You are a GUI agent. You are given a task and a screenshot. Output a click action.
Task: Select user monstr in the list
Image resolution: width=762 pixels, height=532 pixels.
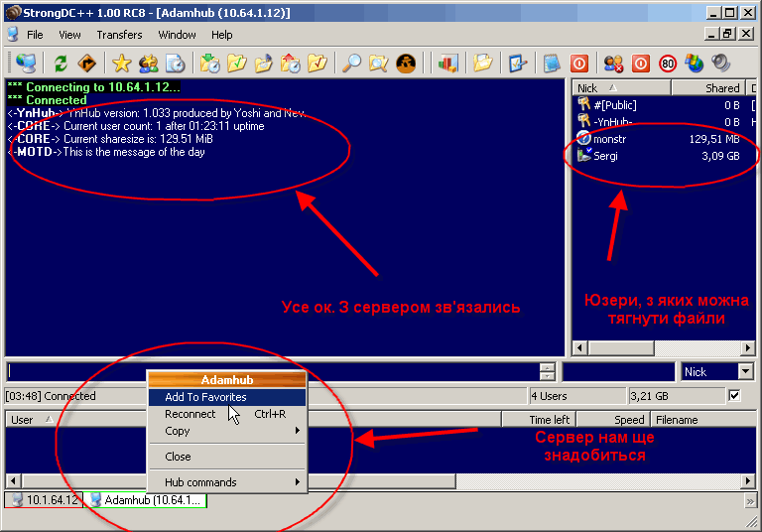tap(664, 139)
